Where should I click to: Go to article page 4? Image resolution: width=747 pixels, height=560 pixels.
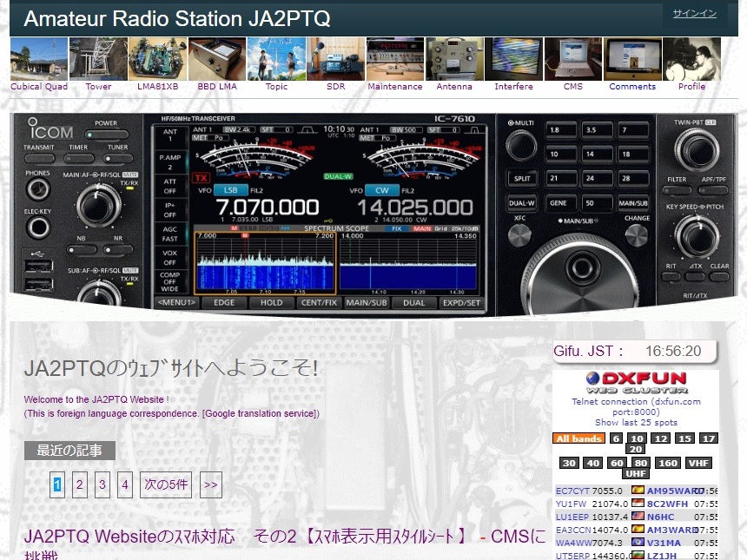(x=125, y=484)
